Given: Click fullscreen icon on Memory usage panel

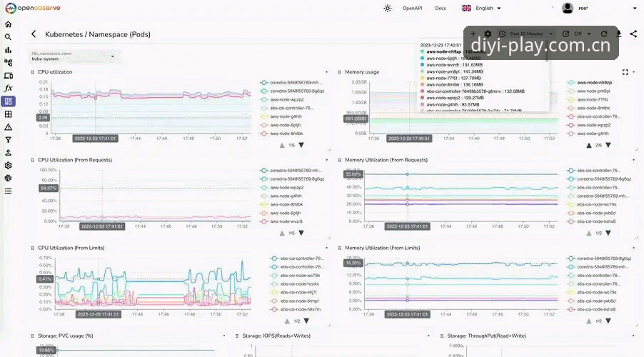Looking at the screenshot, I should click(x=625, y=72).
